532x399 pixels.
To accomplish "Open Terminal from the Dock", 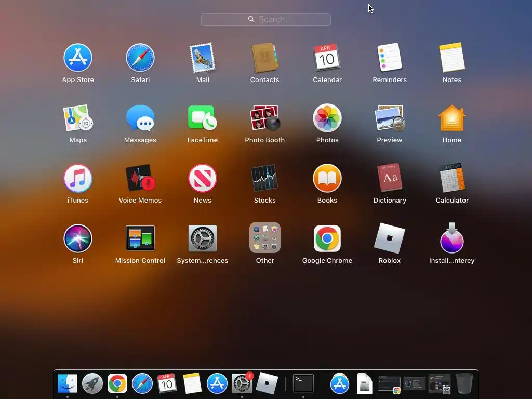I will (303, 383).
